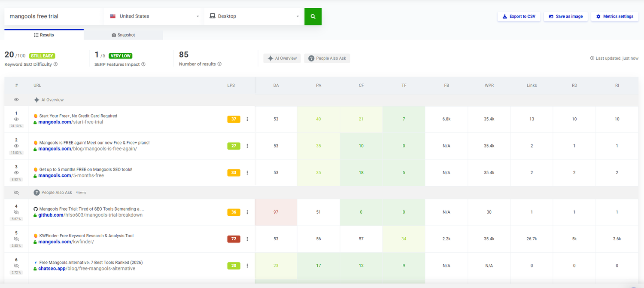
Task: Open mangools.com/blog/mangools-is-free-again link
Action: tap(88, 149)
